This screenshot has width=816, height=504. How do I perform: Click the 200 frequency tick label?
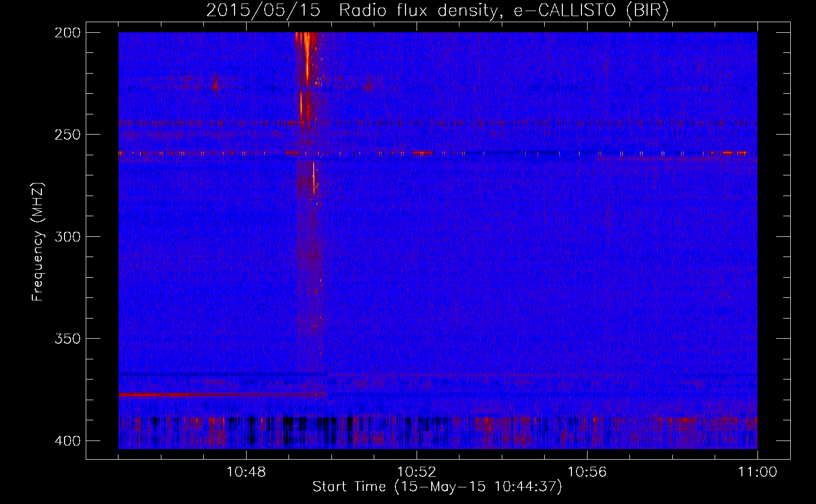(67, 32)
